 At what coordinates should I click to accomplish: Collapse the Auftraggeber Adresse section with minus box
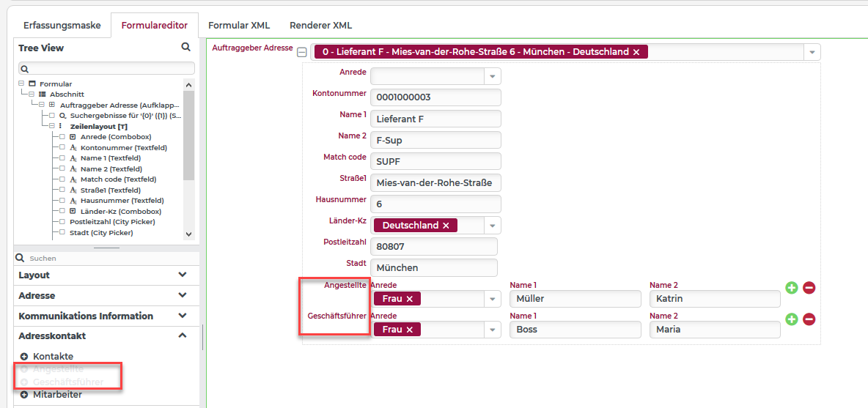tap(302, 53)
